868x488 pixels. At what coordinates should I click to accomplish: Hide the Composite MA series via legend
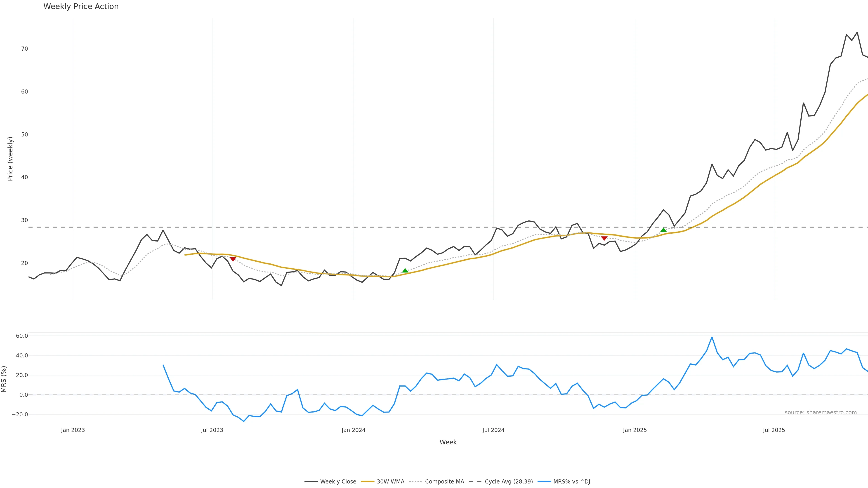pos(444,482)
